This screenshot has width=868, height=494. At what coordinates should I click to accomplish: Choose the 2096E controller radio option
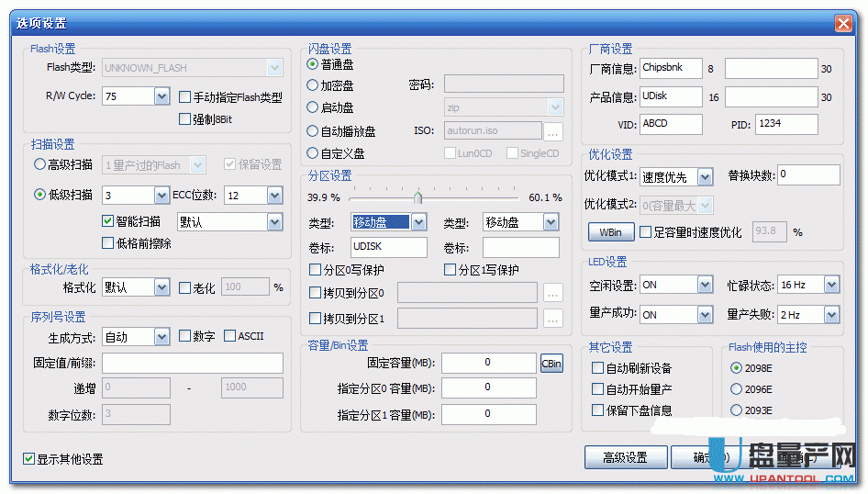[736, 389]
